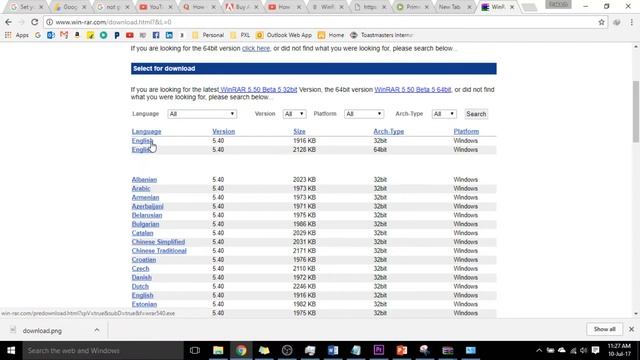Open the LinkedIn bookmark icon
Screen dimensions: 640x360
pos(169,36)
